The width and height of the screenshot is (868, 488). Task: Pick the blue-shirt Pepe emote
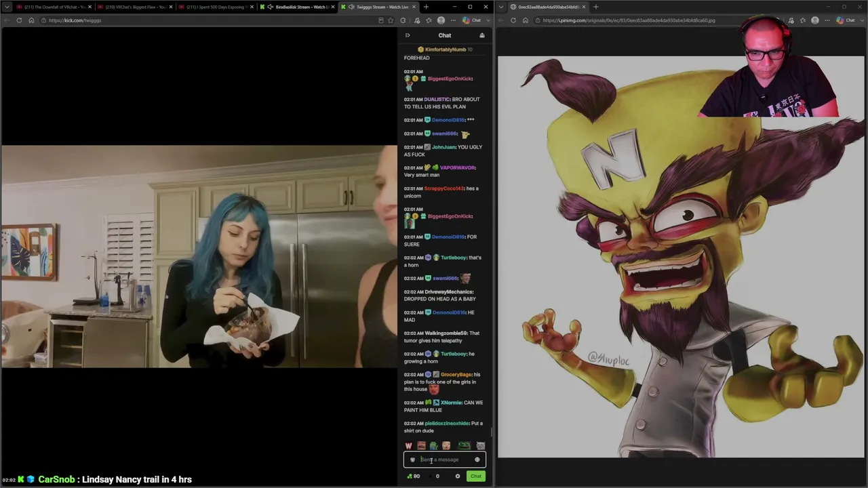coord(433,445)
